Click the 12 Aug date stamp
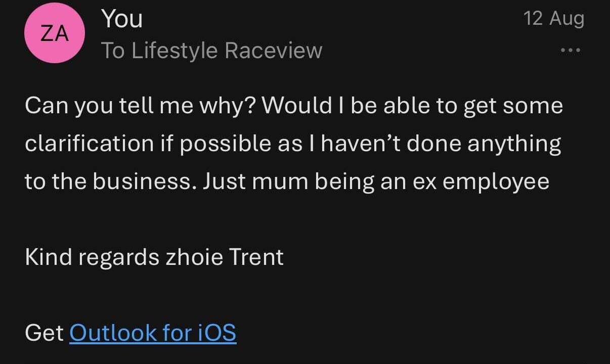The width and height of the screenshot is (610, 364). [554, 19]
